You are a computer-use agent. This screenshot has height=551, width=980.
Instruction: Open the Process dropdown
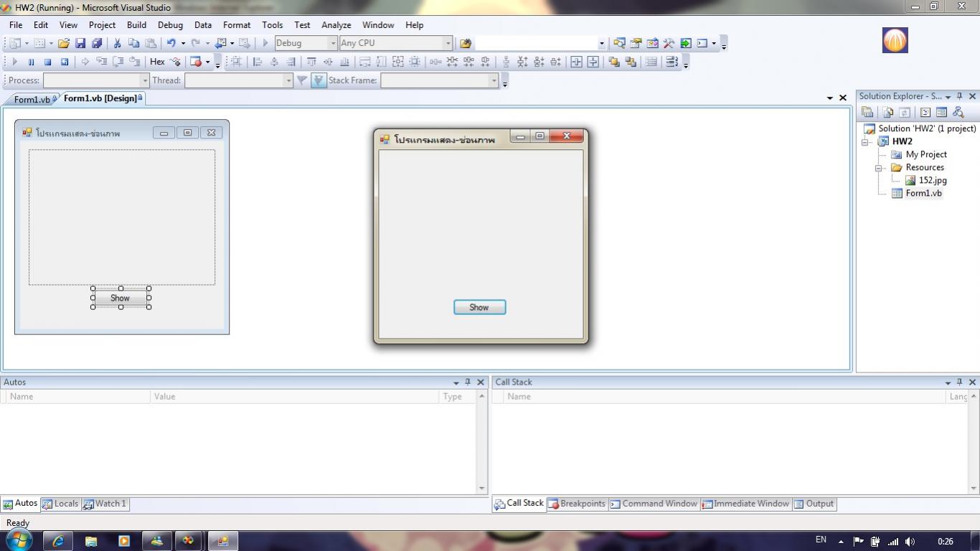[144, 80]
